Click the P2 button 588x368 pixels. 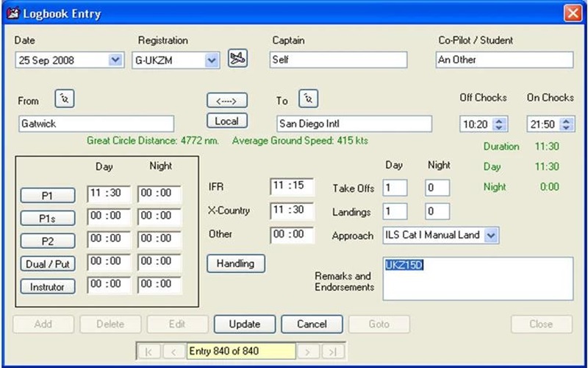[x=48, y=241]
